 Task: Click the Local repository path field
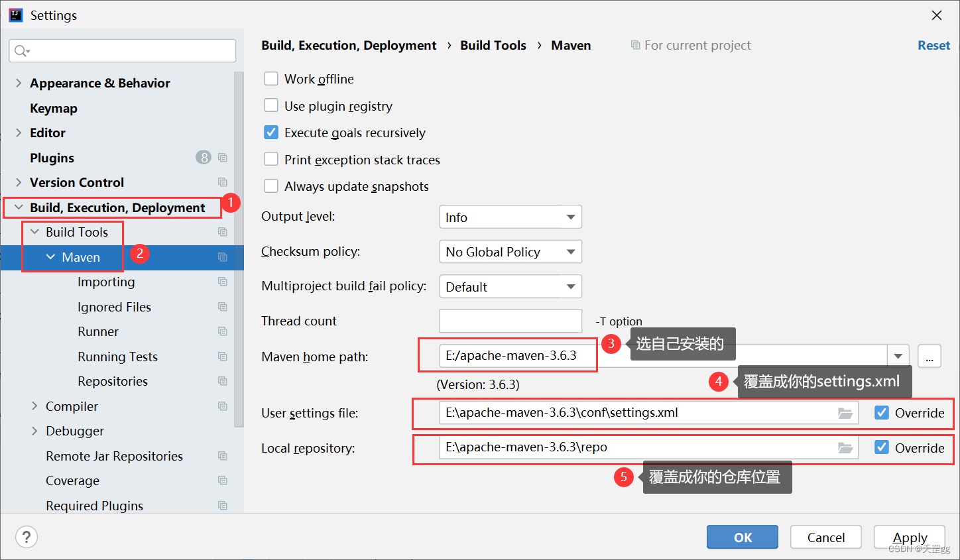[x=648, y=448]
